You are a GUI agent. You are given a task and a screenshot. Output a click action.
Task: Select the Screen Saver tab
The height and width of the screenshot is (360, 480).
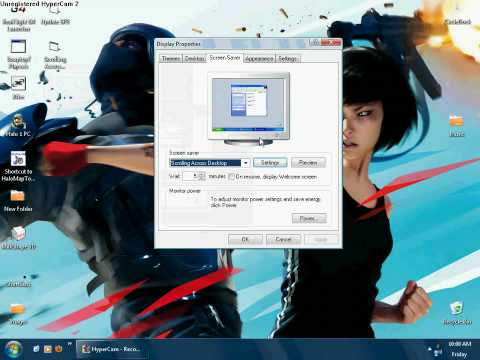tap(225, 58)
